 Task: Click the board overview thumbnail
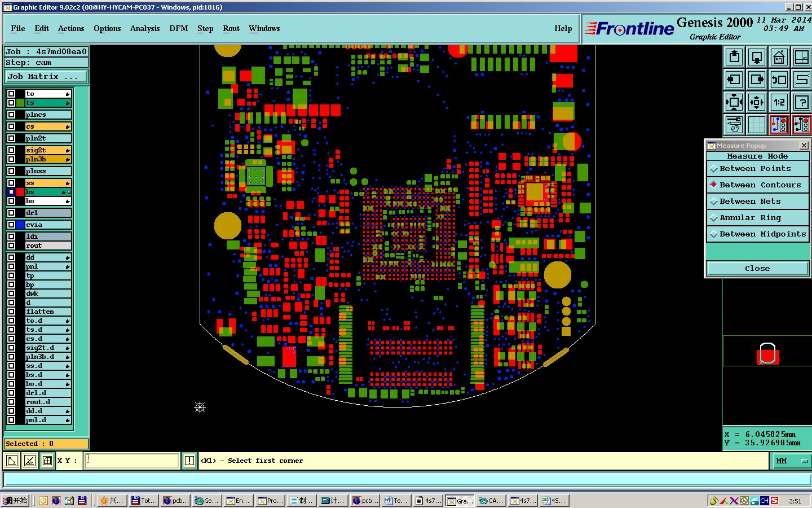coord(767,354)
